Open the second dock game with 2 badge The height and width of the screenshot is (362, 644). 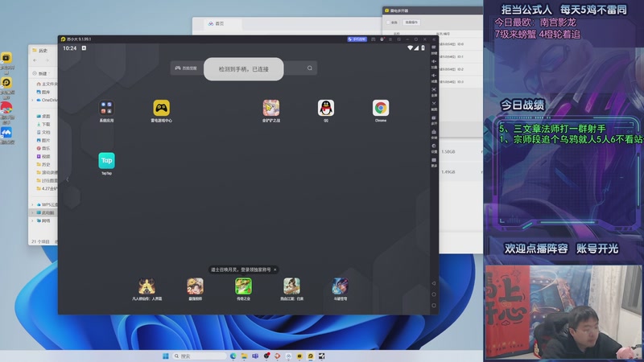195,286
